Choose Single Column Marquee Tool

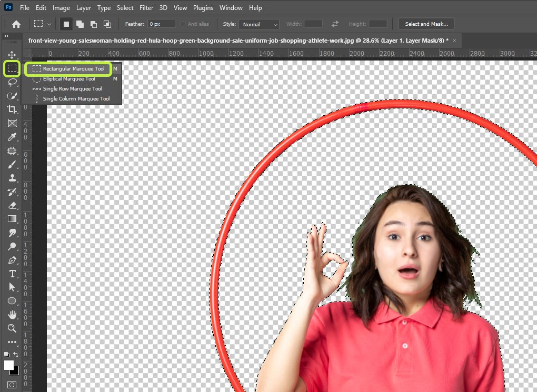[72, 98]
